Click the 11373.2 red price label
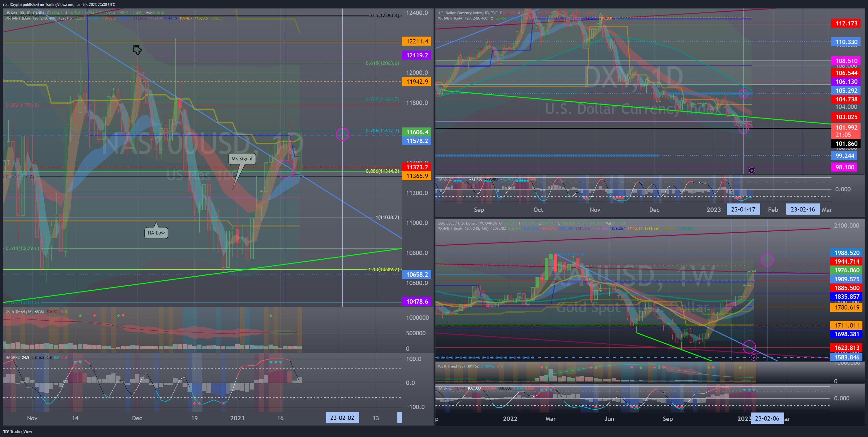868x437 pixels. coord(417,167)
